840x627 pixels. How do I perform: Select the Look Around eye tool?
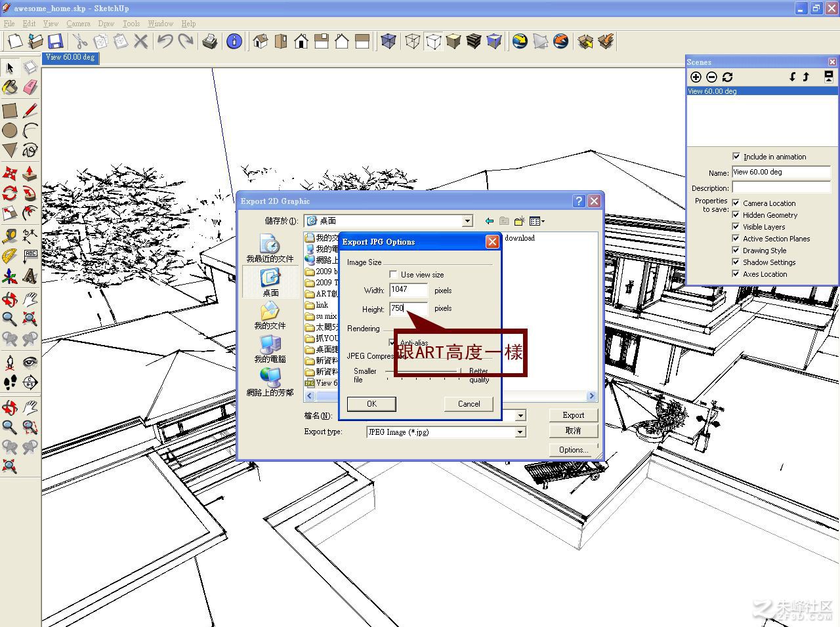(x=30, y=362)
